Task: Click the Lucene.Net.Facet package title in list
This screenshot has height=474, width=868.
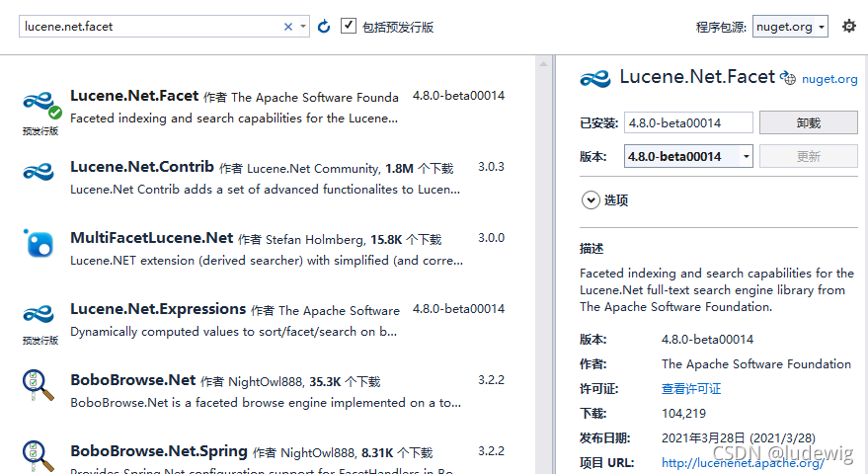Action: point(134,96)
